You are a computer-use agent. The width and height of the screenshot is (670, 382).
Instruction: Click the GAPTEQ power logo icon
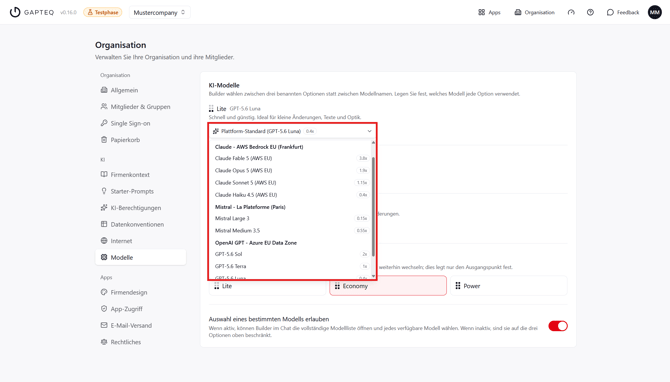(x=15, y=12)
